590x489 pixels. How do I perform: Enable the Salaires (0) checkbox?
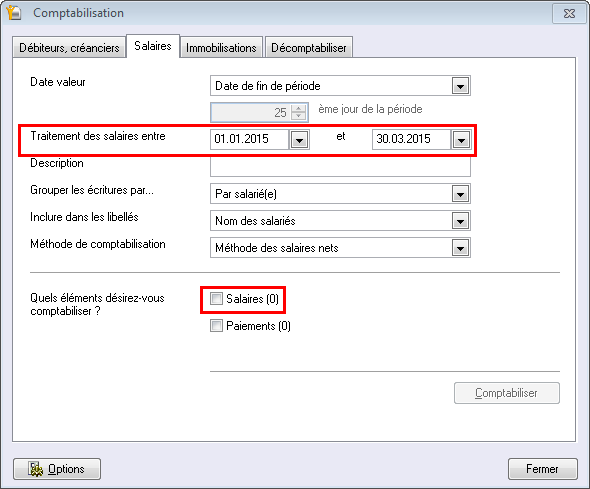click(216, 299)
